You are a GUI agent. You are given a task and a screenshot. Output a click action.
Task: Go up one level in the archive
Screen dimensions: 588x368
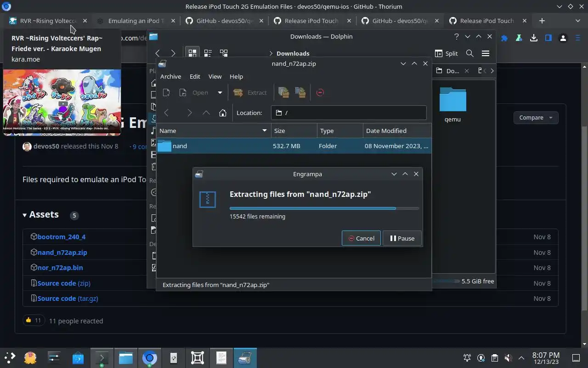point(206,113)
